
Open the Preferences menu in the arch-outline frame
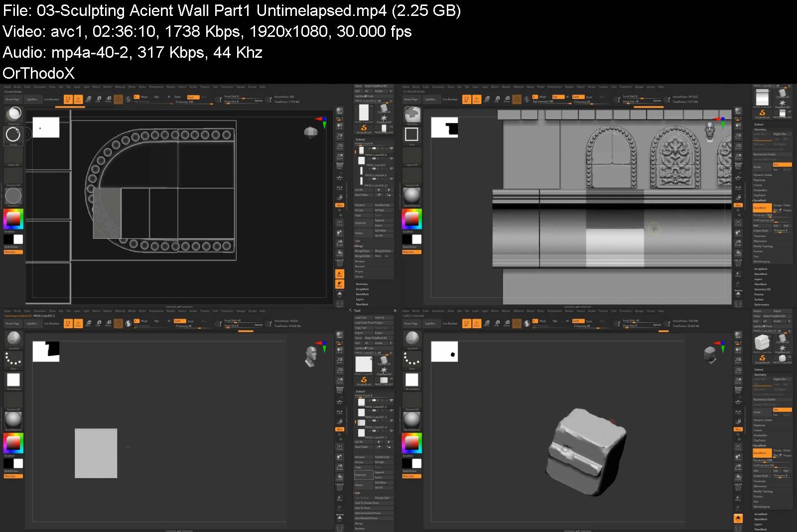(156, 87)
